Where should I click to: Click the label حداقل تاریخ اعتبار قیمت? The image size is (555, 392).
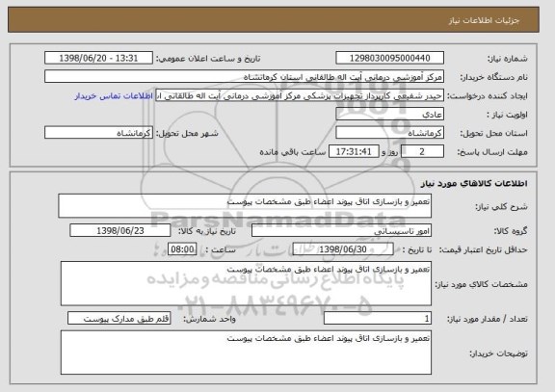click(x=483, y=249)
